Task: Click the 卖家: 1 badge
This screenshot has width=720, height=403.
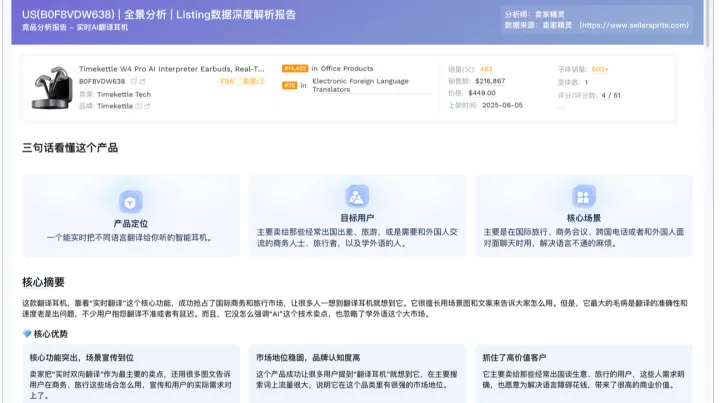Action: (x=253, y=81)
